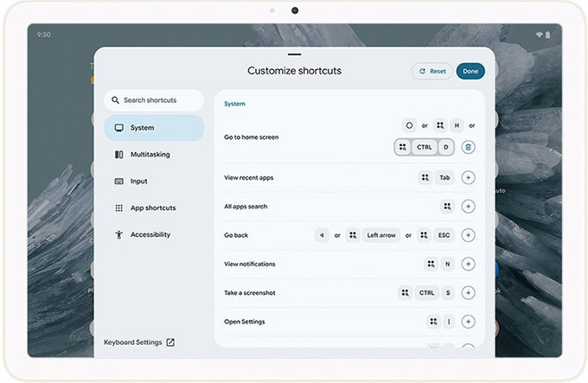This screenshot has width=588, height=383.
Task: Add shortcut for Open Settings
Action: click(x=468, y=322)
